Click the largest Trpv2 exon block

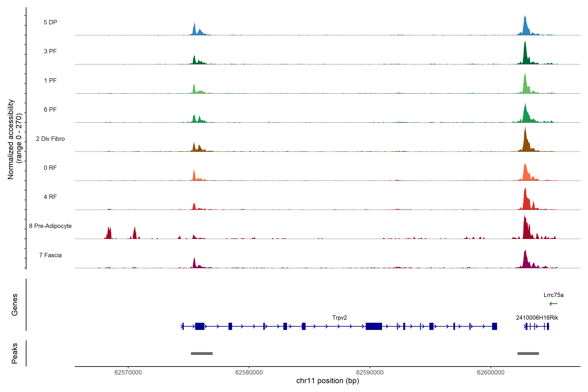(x=374, y=326)
